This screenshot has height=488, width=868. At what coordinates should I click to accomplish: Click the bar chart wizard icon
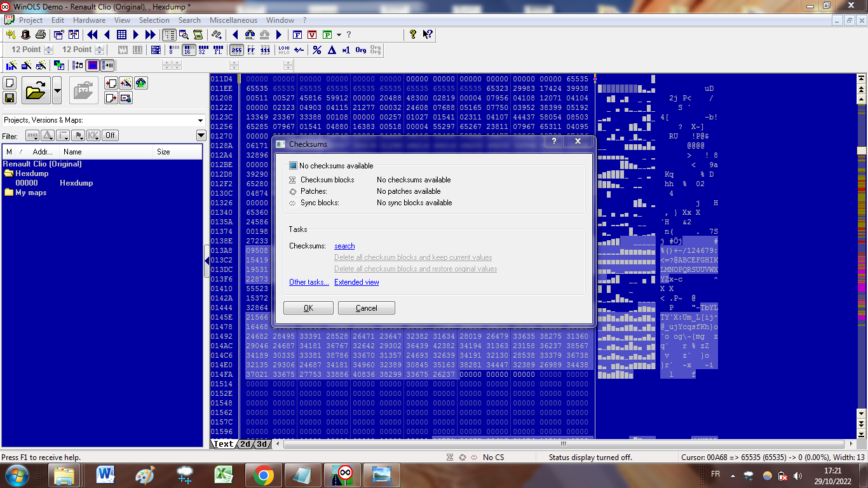(x=11, y=65)
